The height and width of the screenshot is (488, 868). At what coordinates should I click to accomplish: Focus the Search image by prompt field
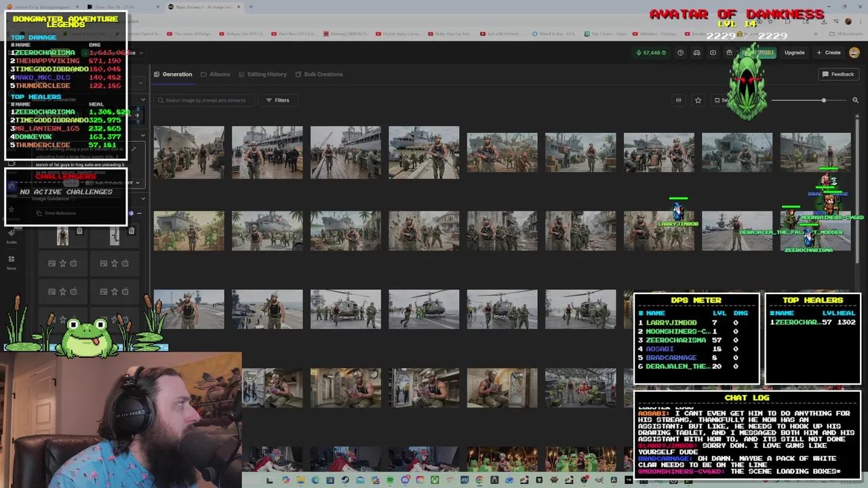point(203,100)
